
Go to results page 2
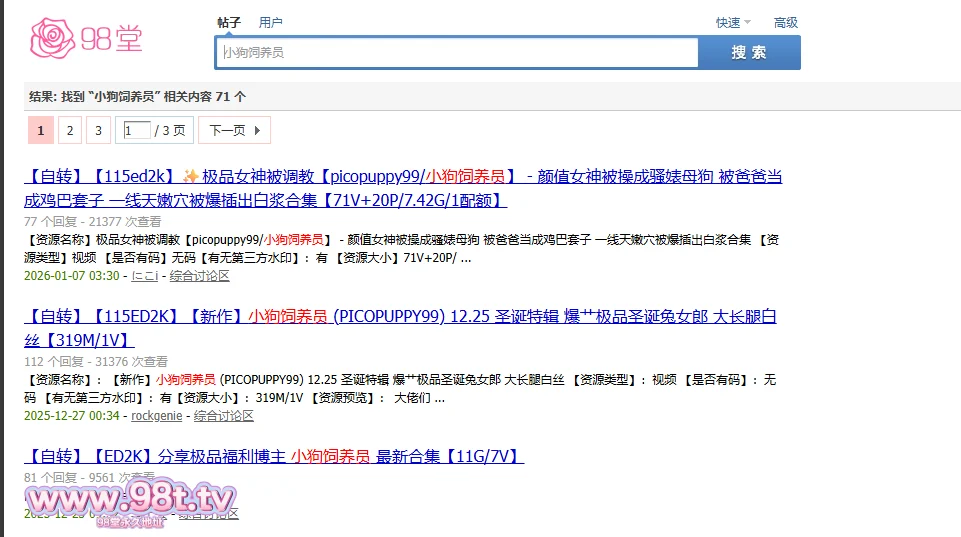tap(69, 130)
